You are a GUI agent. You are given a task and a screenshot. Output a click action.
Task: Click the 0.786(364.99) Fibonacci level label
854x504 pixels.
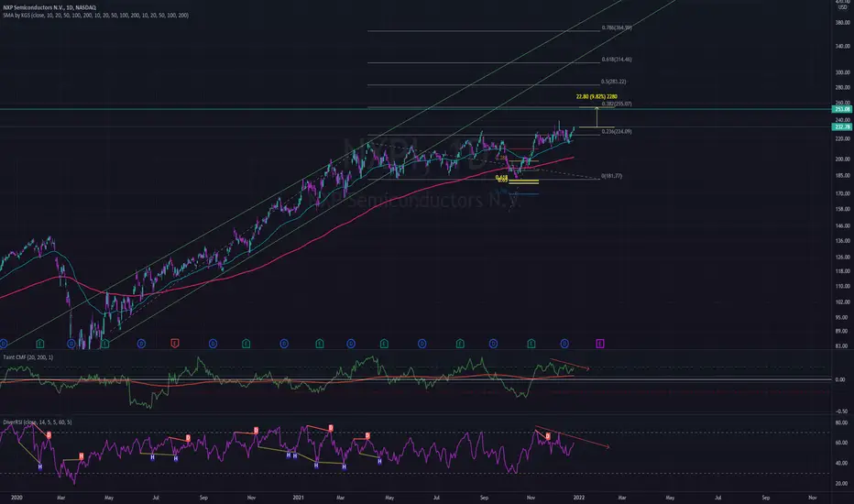[617, 27]
